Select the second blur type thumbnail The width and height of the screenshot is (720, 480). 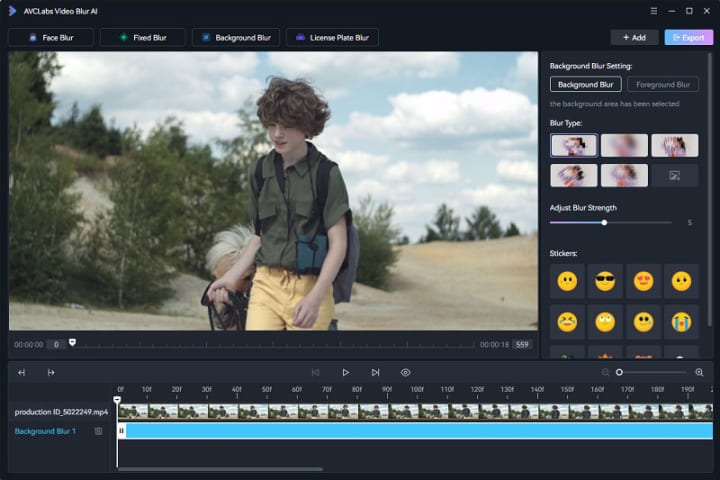(x=624, y=145)
